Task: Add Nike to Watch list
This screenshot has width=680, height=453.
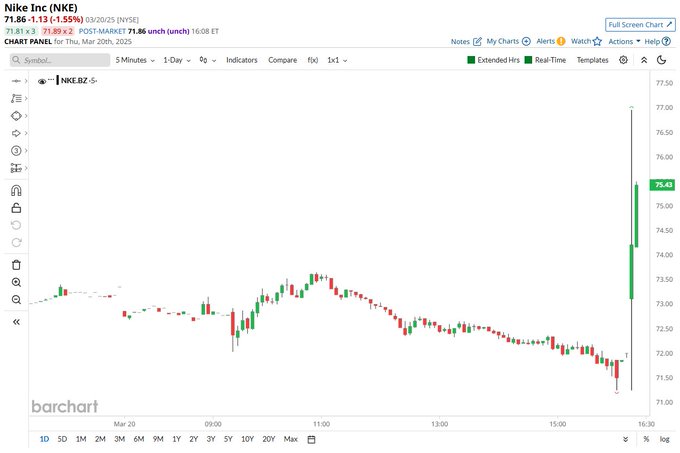Action: [586, 41]
